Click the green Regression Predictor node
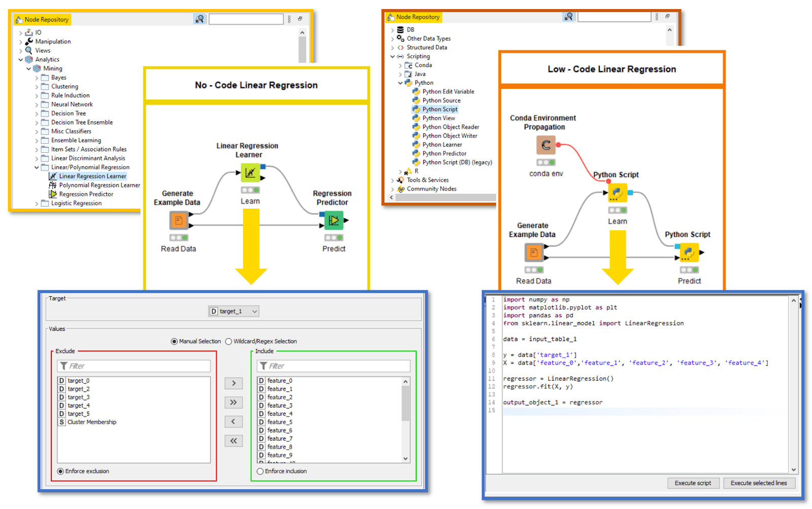This screenshot has width=812, height=509. coord(333,220)
